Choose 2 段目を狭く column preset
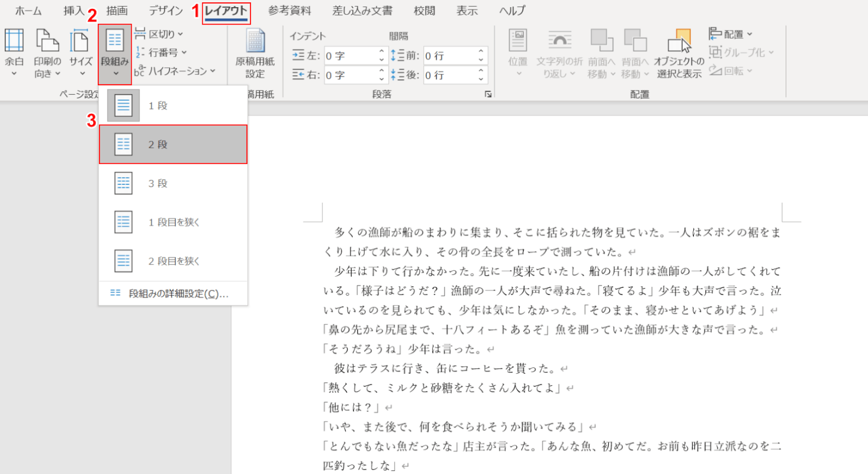The width and height of the screenshot is (868, 474). [x=173, y=261]
